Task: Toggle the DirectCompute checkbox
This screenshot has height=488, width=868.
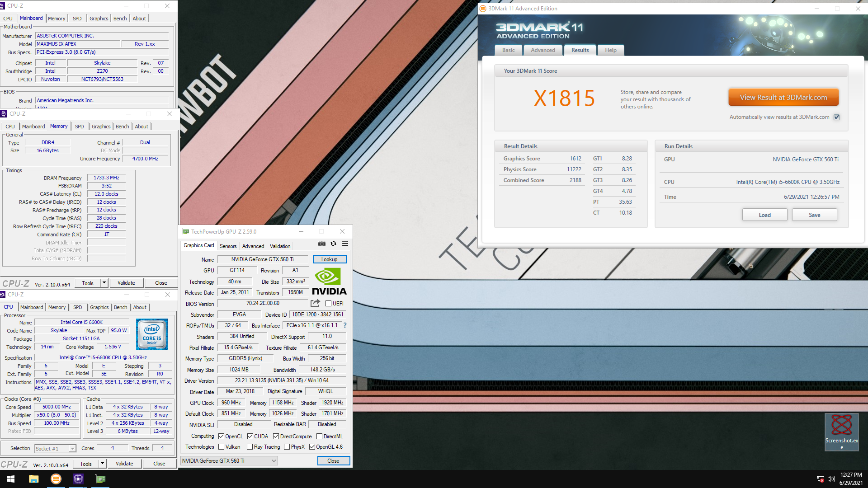Action: coord(276,436)
